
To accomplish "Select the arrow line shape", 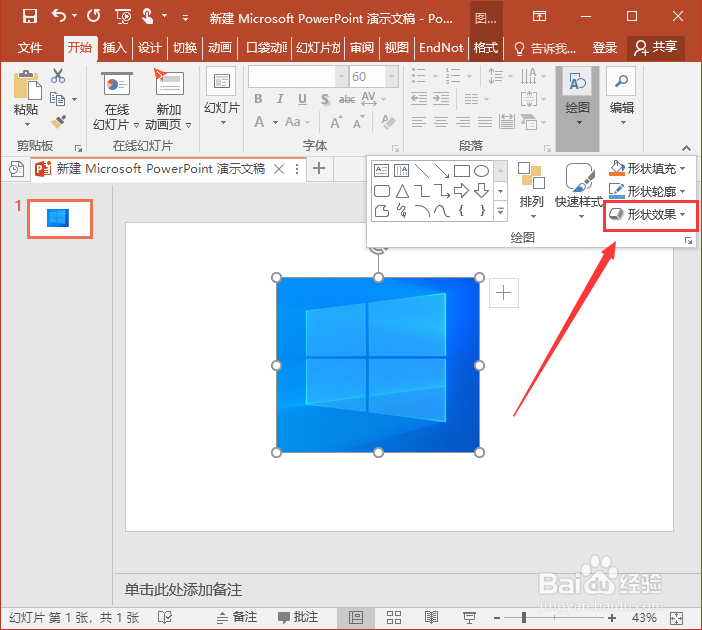I will click(442, 171).
